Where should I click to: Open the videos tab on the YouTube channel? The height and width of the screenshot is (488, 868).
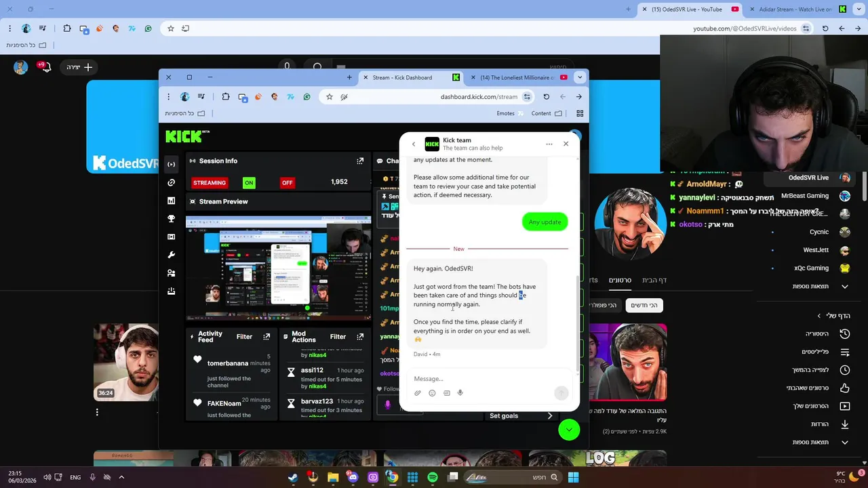point(620,280)
